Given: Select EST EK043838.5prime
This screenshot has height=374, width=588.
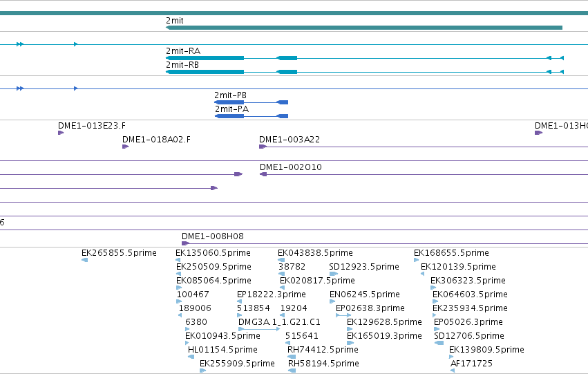Looking at the screenshot, I should [x=315, y=253].
